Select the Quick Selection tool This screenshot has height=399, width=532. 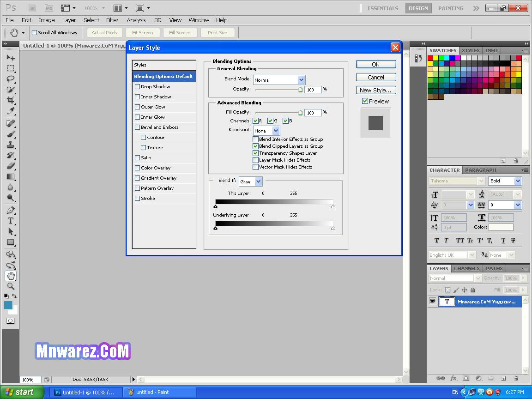point(11,90)
